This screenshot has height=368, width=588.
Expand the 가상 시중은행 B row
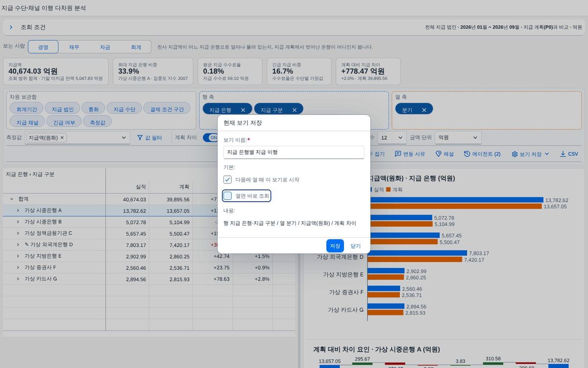[18, 222]
